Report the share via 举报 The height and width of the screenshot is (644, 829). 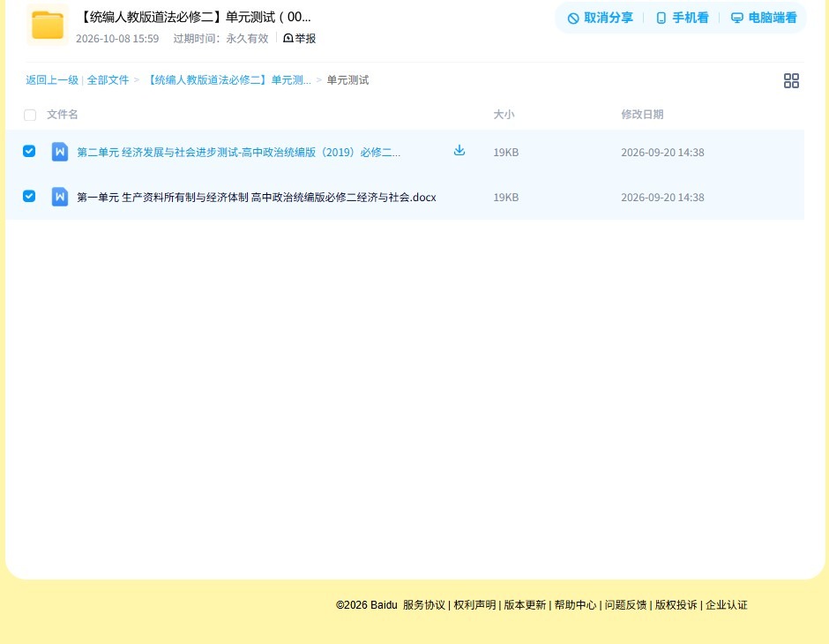300,38
